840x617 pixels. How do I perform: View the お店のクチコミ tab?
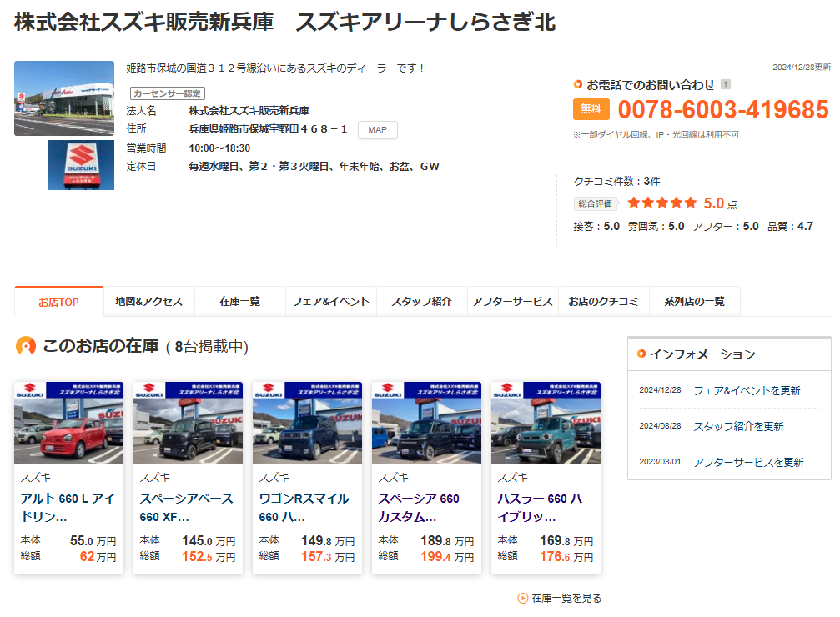[603, 302]
